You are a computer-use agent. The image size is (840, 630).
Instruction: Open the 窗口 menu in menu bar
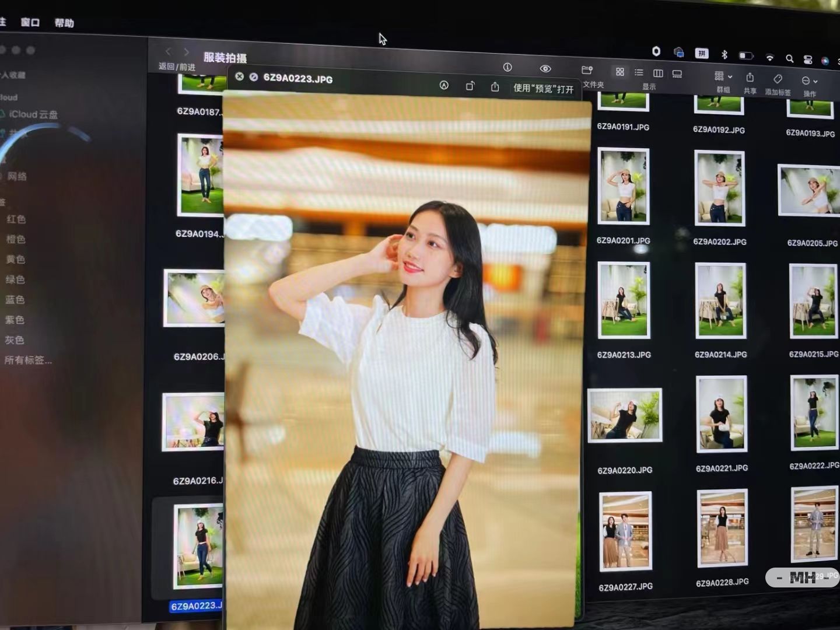(x=30, y=22)
